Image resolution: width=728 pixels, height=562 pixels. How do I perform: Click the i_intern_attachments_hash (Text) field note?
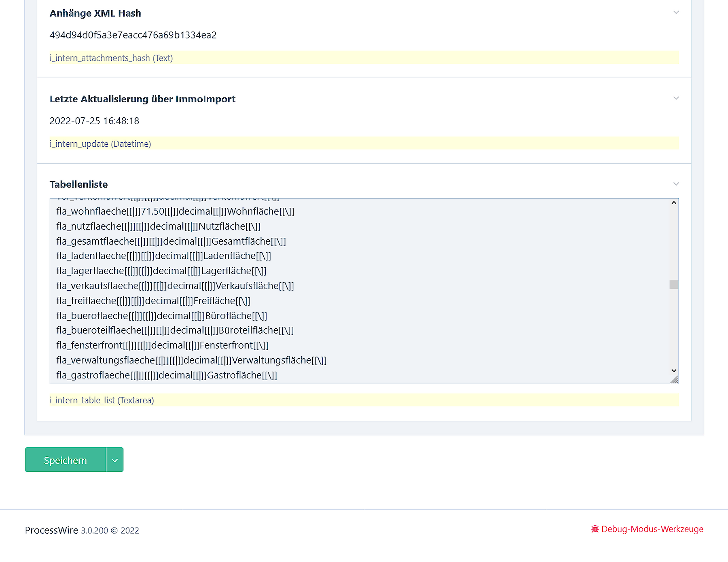coord(111,58)
